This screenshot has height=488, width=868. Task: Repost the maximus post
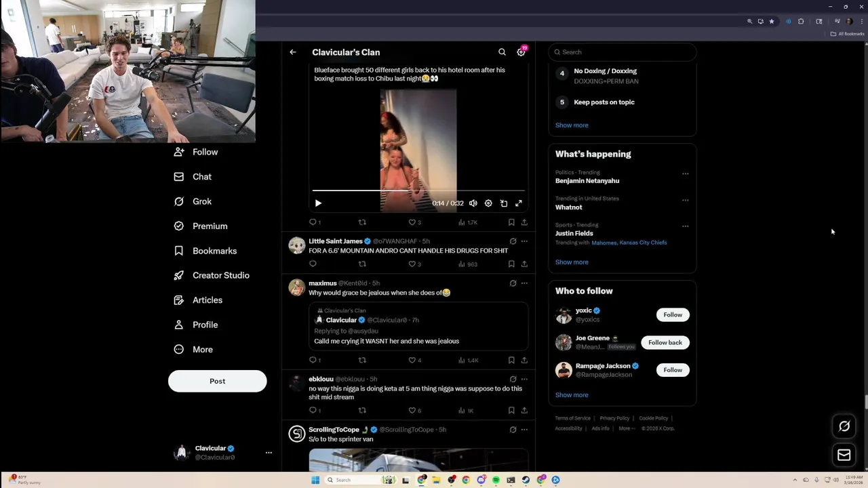362,361
